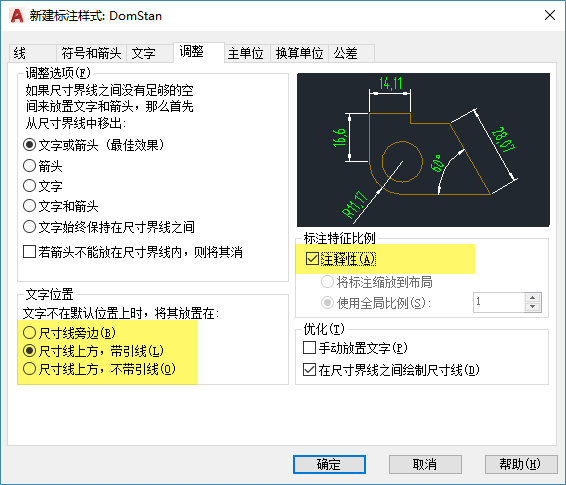Click the 标注特征比例 group label
566x485 pixels.
pos(339,238)
